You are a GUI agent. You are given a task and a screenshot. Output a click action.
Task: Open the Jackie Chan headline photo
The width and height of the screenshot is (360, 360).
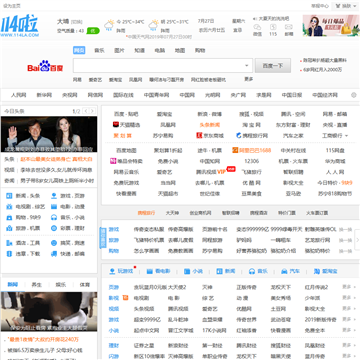coord(49,134)
